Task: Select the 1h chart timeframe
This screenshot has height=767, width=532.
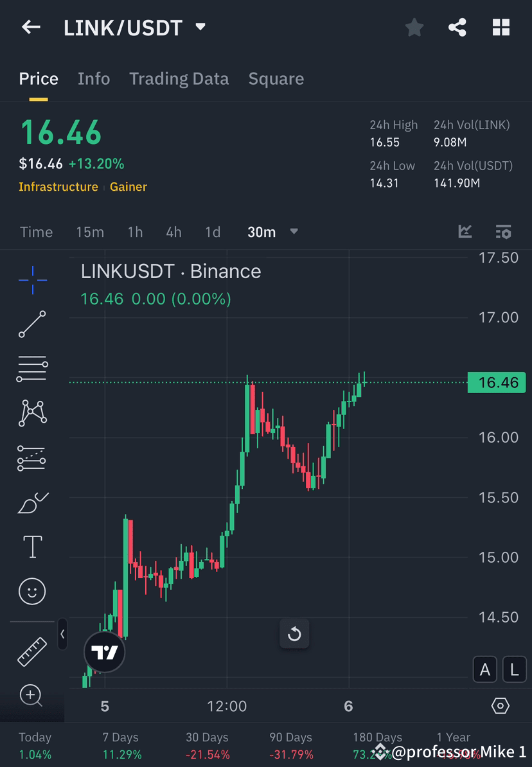Action: (135, 232)
